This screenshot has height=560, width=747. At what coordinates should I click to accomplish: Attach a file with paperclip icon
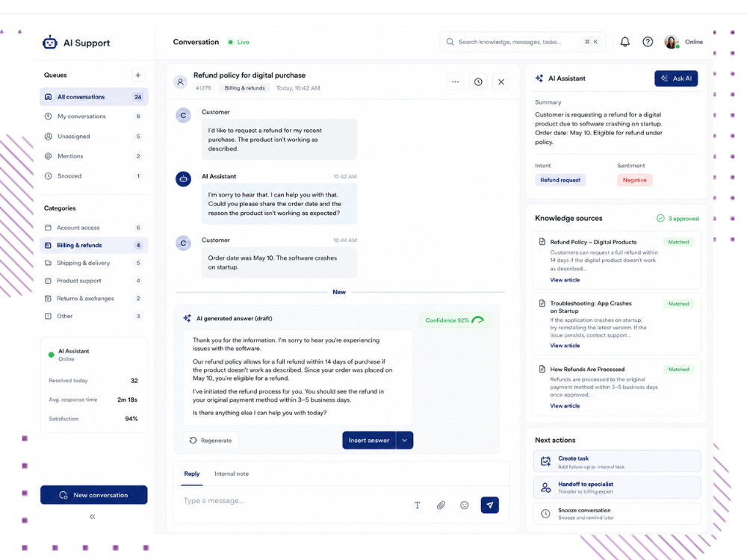point(441,505)
